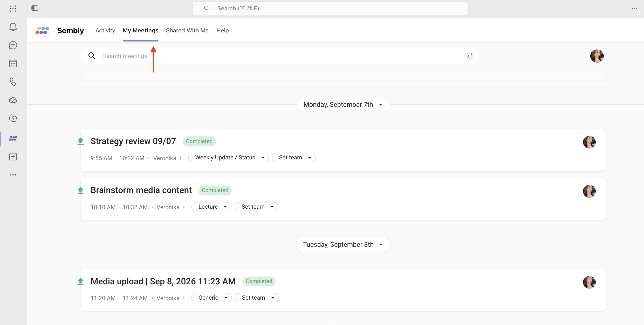Click owner avatar on Strategy review card

coord(589,142)
